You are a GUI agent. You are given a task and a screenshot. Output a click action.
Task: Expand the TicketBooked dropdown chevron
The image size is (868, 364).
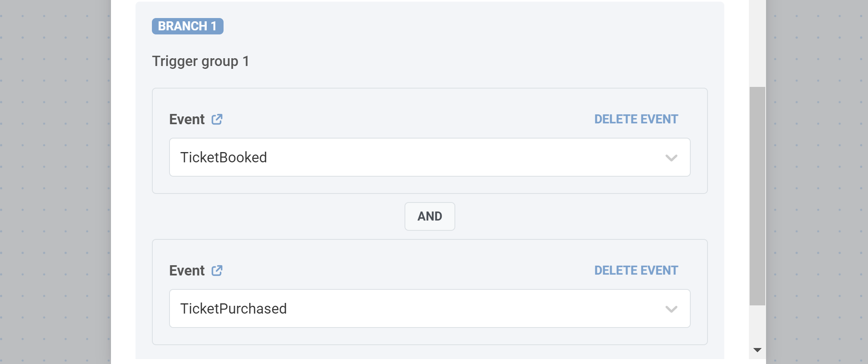pyautogui.click(x=671, y=158)
